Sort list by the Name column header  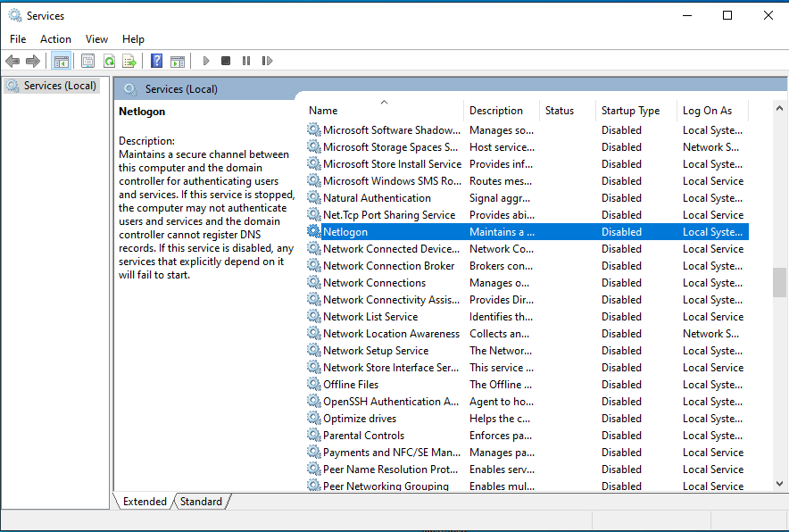coord(323,111)
